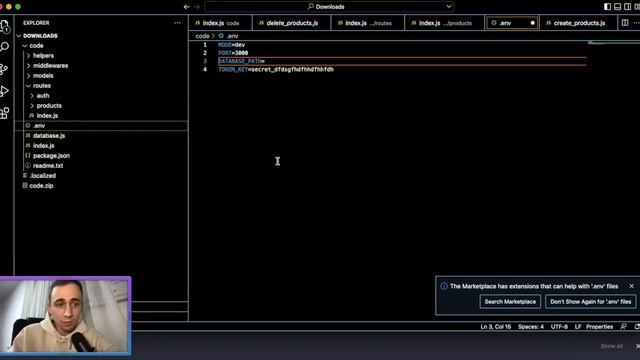Place cursor on MODE=dev line

point(231,45)
